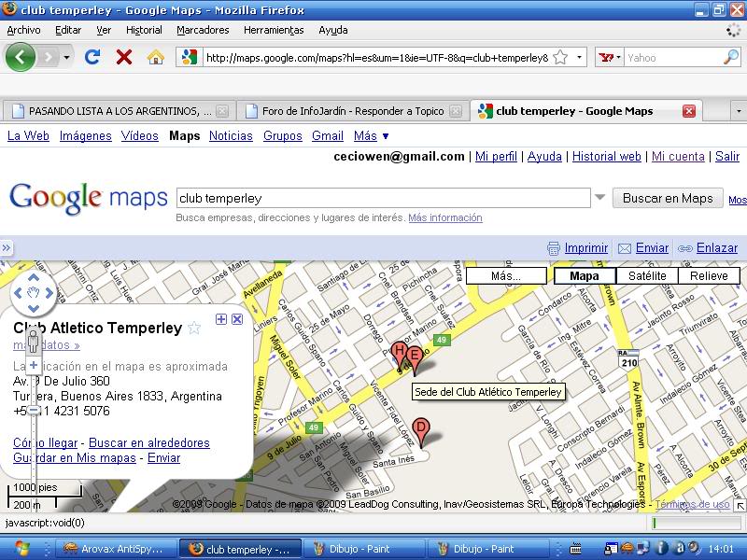The width and height of the screenshot is (747, 560).
Task: Expand the Más dropdown in Google bar
Action: [371, 135]
